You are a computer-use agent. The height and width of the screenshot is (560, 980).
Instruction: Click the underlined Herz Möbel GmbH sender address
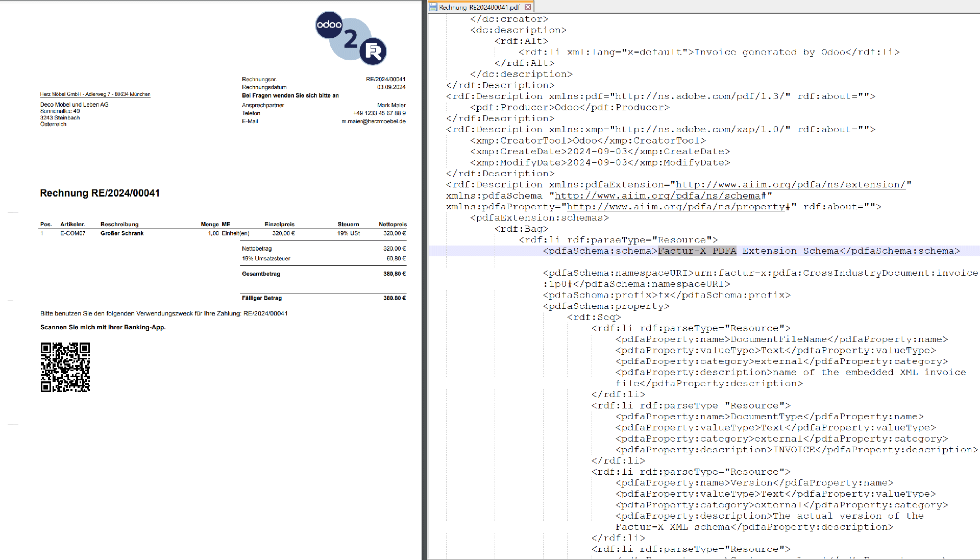tap(95, 94)
